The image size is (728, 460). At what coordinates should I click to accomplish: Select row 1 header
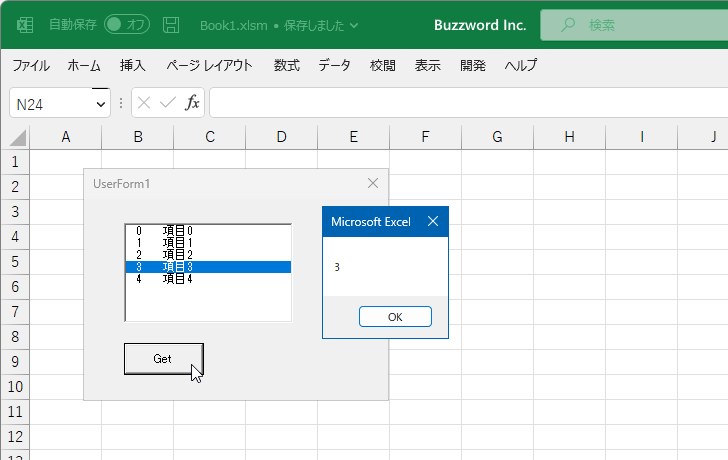click(15, 162)
